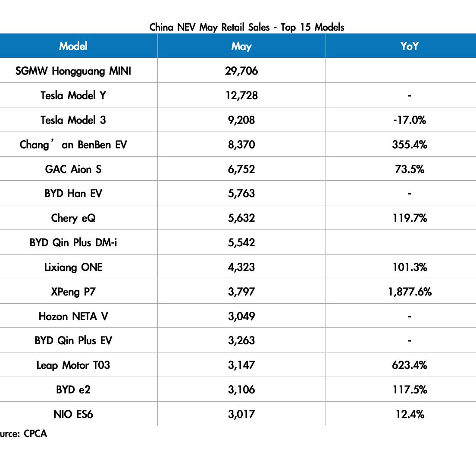Select the NIO ES6 model cell
This screenshot has height=459, width=476.
point(73,414)
